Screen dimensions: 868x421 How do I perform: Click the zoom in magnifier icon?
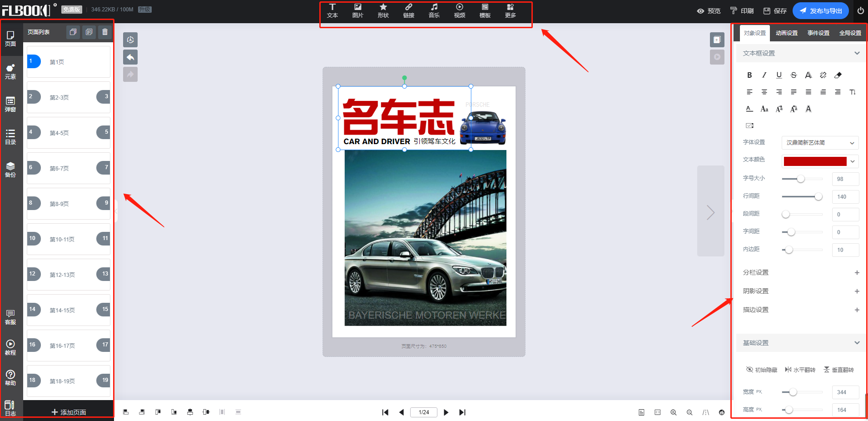674,412
